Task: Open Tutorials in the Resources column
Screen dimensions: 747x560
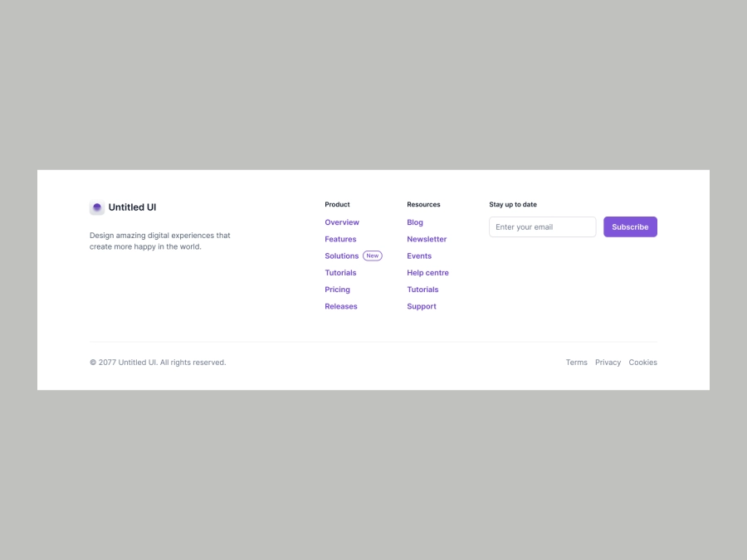Action: (422, 290)
